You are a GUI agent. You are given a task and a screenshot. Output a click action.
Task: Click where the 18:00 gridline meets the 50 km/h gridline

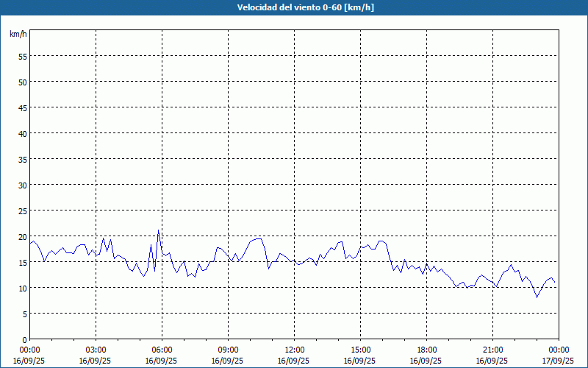[x=426, y=82]
